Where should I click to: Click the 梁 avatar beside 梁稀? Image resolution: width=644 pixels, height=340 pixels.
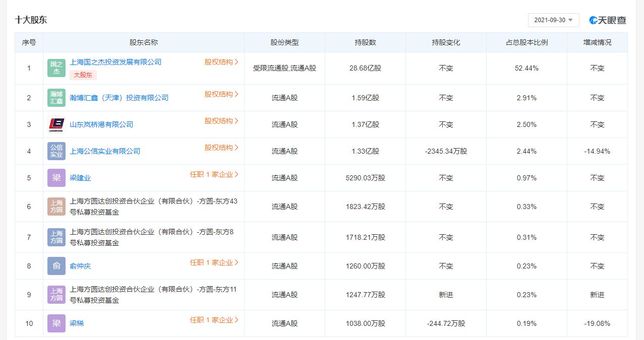click(x=56, y=323)
